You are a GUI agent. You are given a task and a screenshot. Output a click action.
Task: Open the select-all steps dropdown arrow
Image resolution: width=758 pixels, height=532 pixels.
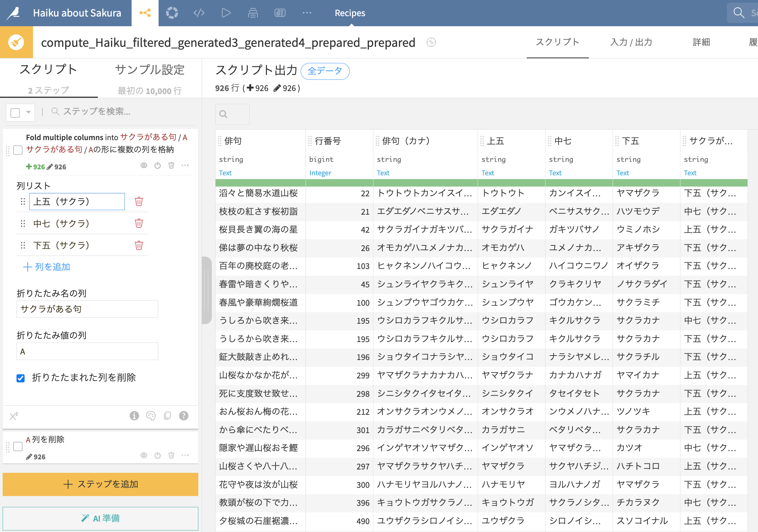coord(28,112)
